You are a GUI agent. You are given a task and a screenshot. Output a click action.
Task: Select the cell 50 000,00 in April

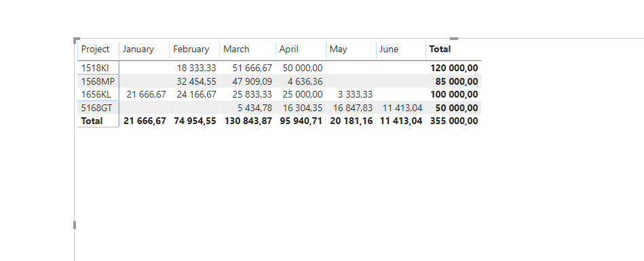coord(303,68)
